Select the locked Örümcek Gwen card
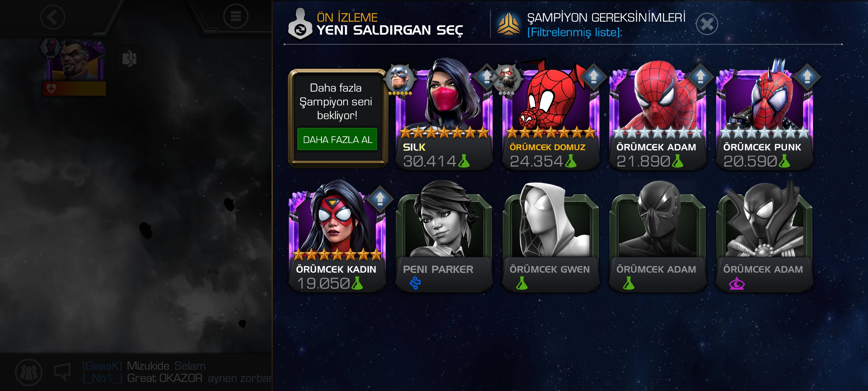Viewport: 868px width, 391px height. 550,237
